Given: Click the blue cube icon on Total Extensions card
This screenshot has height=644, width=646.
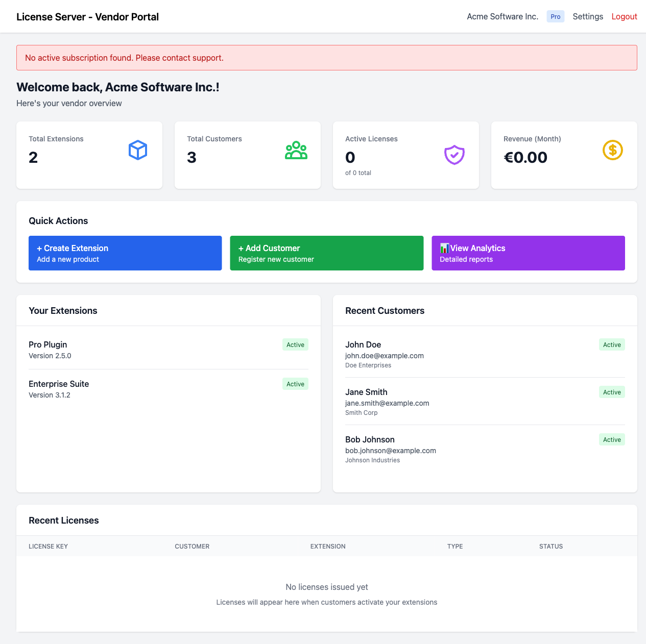Looking at the screenshot, I should click(x=137, y=150).
